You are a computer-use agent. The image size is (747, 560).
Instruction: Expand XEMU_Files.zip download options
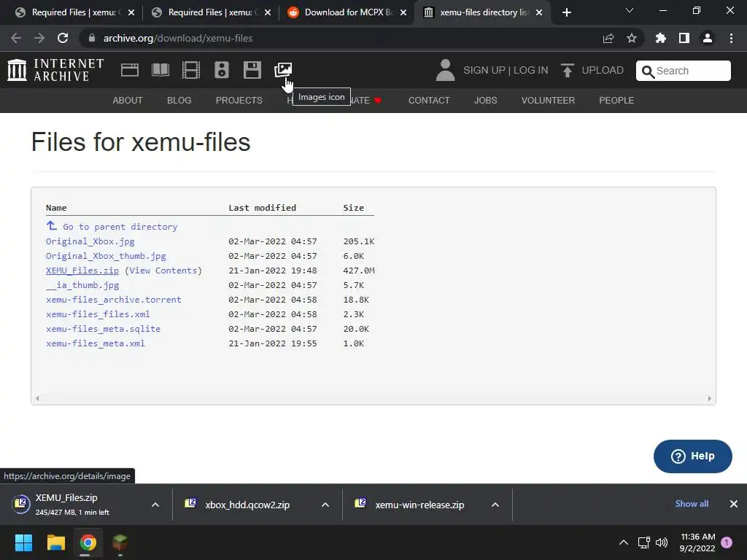tap(155, 505)
